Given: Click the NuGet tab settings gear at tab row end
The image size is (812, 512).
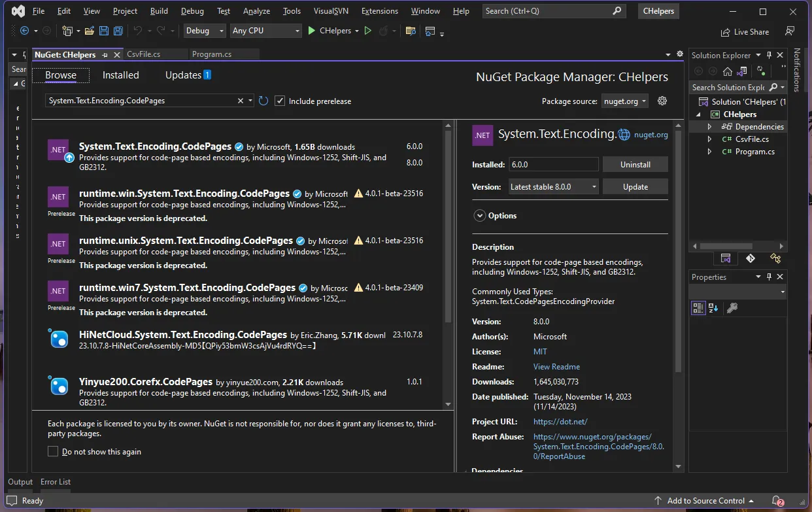Looking at the screenshot, I should [x=680, y=54].
